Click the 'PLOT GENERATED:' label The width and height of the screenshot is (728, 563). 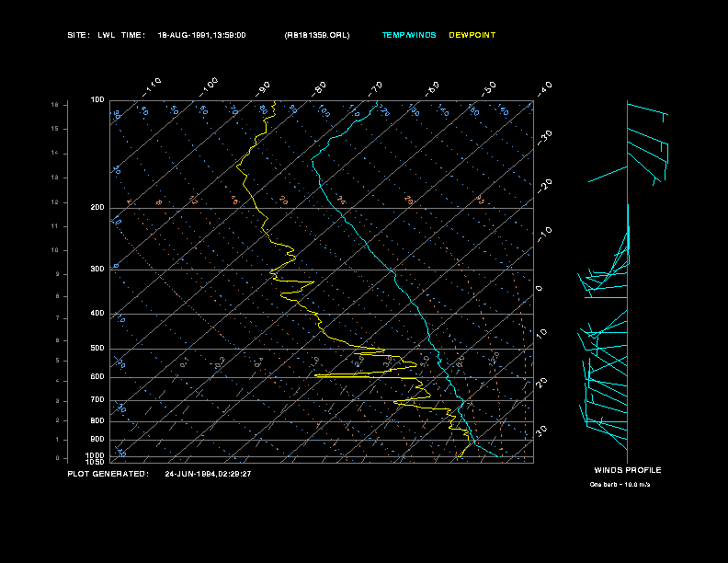click(x=108, y=474)
